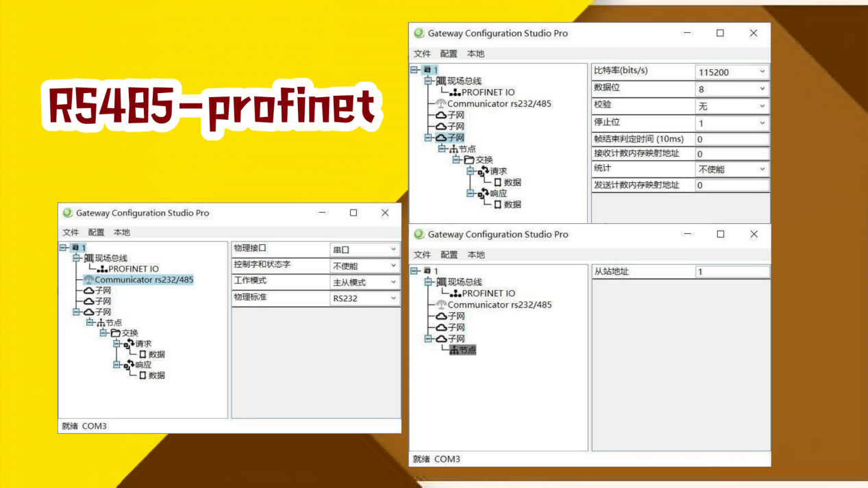Select the PROFINET IO icon in lower-right window
Image resolution: width=868 pixels, height=488 pixels.
[455, 293]
